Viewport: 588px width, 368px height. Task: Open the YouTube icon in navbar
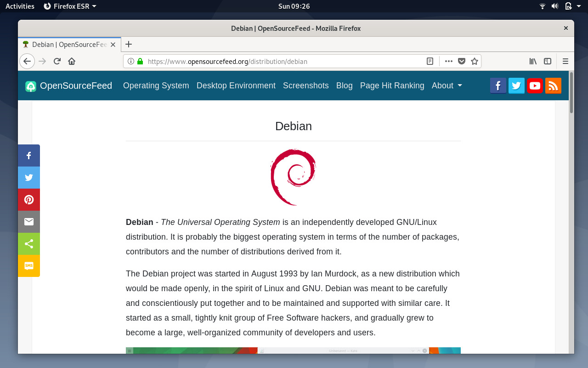[535, 86]
